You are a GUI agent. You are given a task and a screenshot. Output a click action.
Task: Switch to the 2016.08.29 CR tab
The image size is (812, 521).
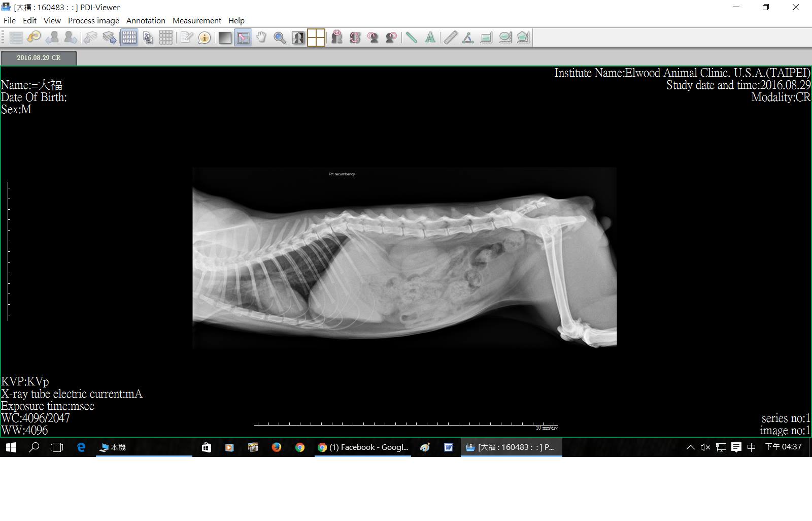point(39,58)
